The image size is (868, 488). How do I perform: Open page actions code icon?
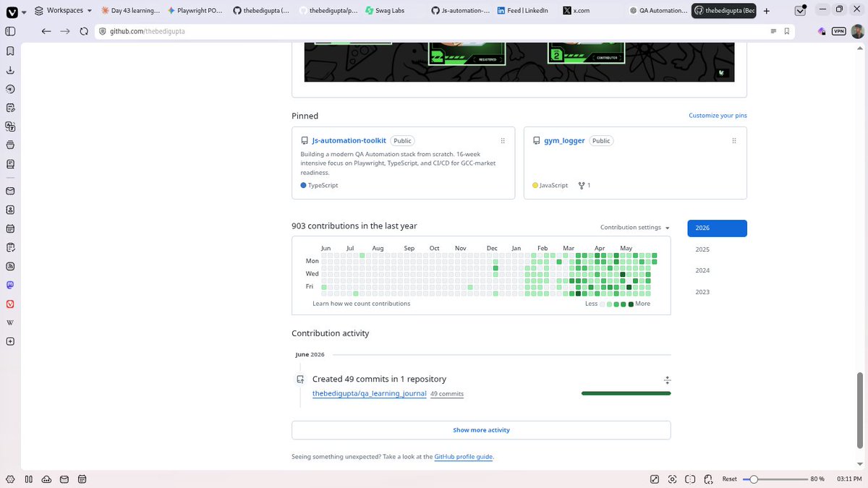(x=708, y=479)
